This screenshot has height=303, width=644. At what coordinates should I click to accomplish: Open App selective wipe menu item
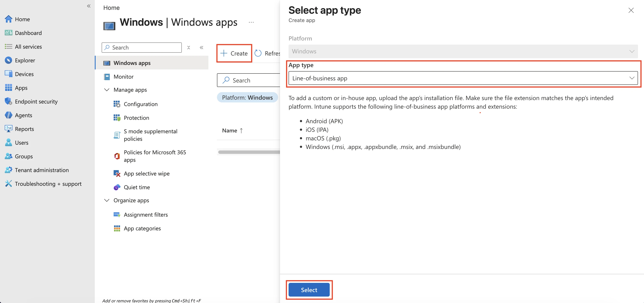tap(147, 173)
